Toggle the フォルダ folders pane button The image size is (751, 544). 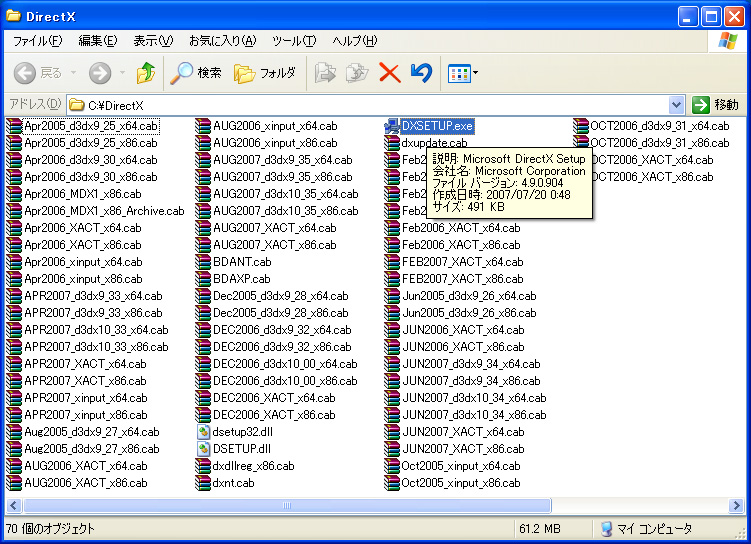coord(265,73)
